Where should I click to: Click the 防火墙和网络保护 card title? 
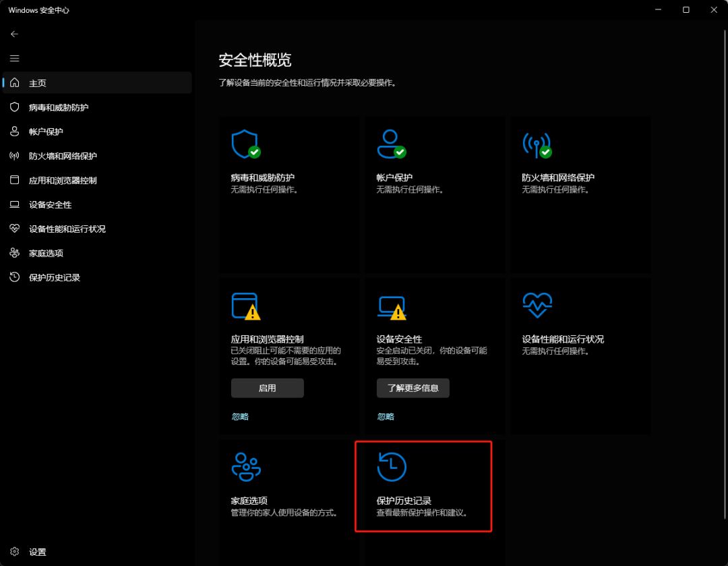point(558,177)
